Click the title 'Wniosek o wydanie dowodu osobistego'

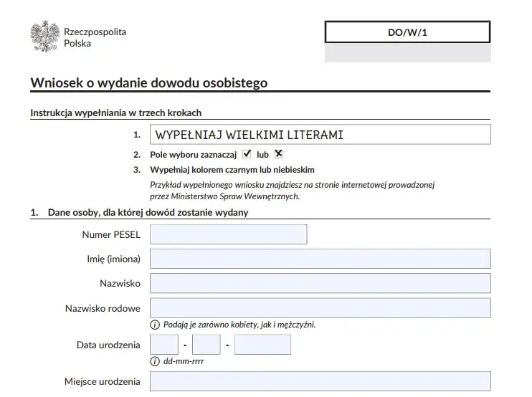[149, 82]
